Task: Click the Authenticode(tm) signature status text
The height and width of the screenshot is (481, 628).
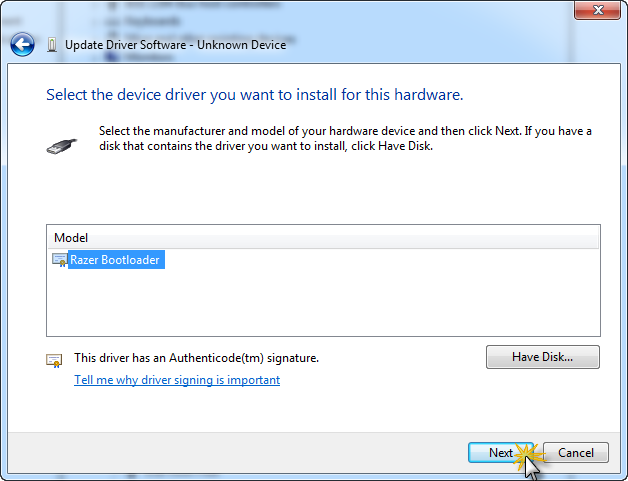Action: point(196,358)
